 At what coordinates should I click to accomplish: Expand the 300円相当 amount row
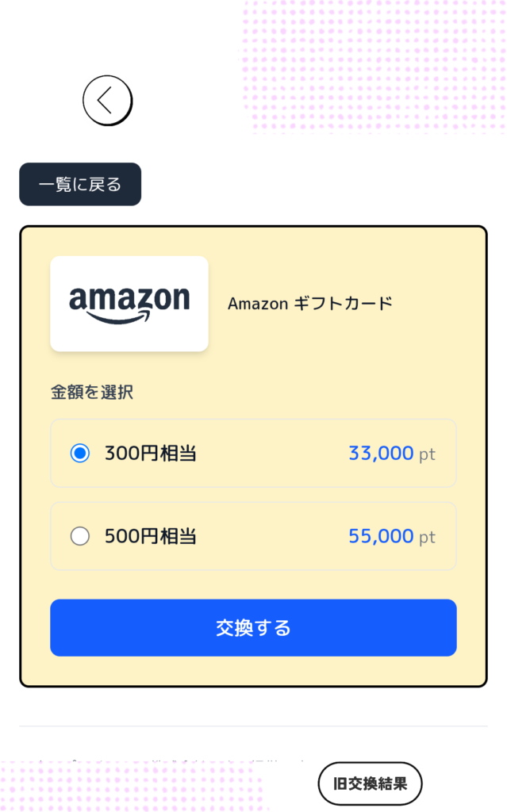[254, 453]
